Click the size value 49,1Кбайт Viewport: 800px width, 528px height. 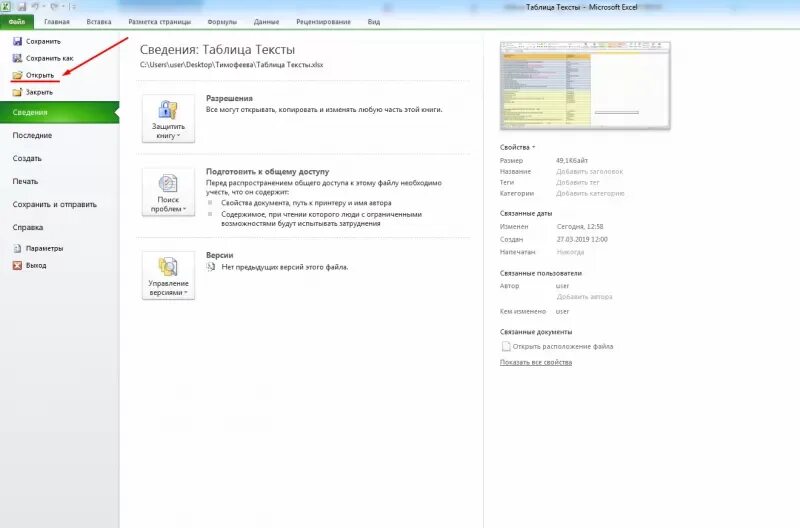click(571, 160)
